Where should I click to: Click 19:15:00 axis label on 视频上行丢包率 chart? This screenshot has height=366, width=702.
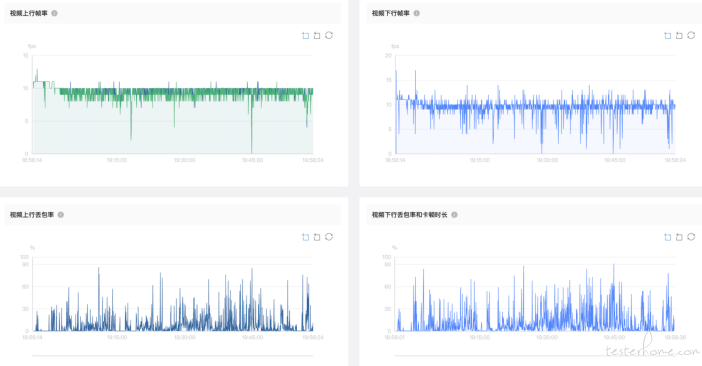pos(116,337)
